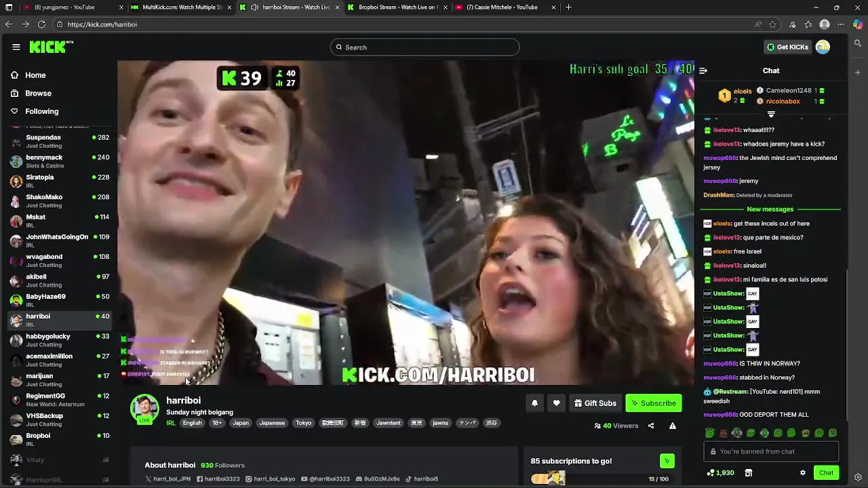
Task: Open chat settings gear
Action: click(x=803, y=472)
